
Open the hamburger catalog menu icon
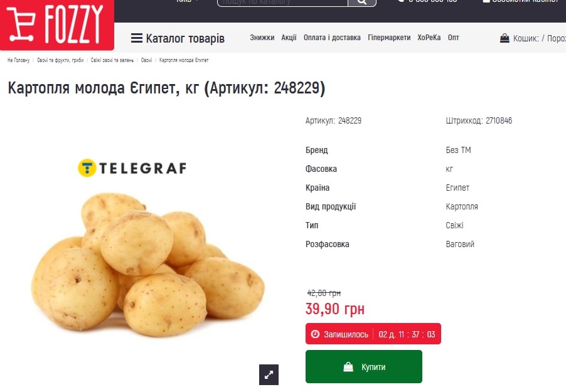136,38
